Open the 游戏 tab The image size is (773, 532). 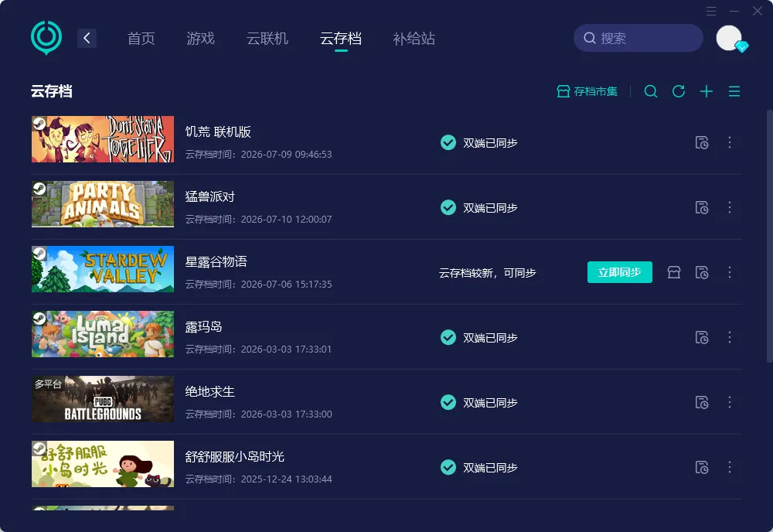[x=201, y=39]
